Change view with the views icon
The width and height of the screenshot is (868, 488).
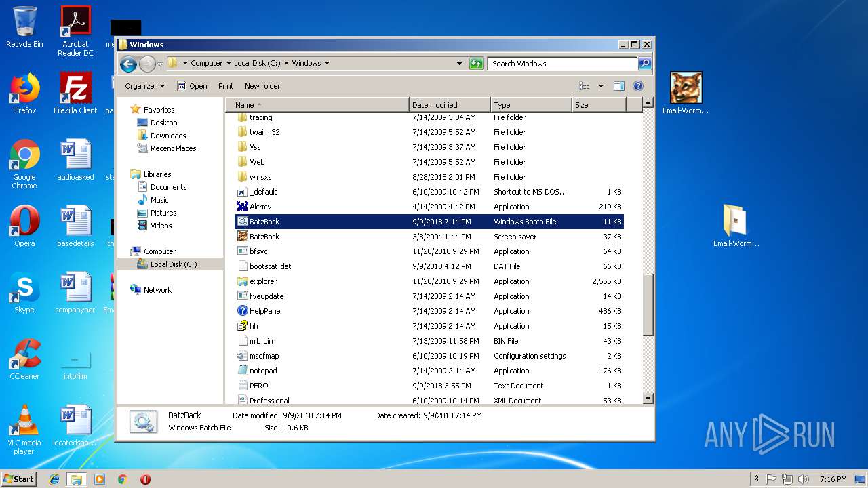pyautogui.click(x=584, y=86)
